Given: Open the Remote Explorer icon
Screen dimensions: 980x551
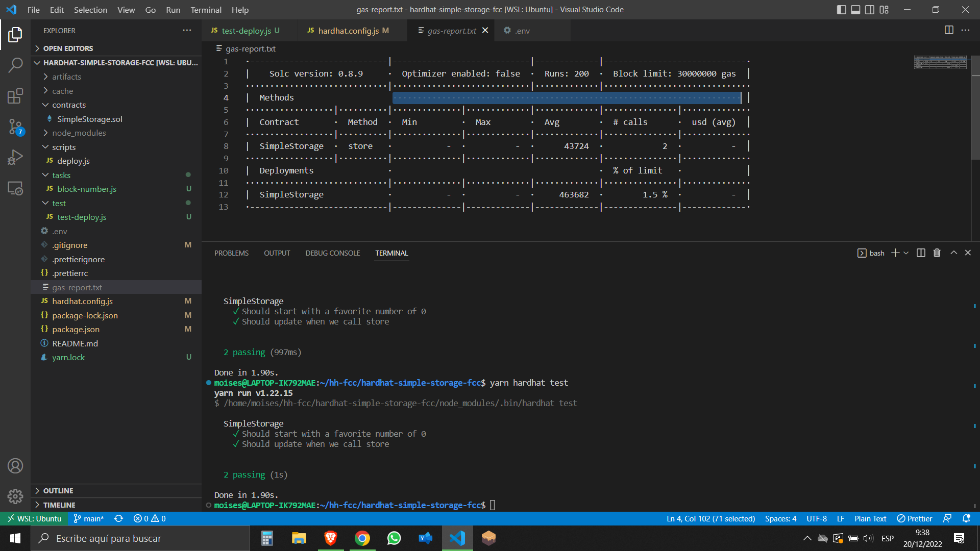Looking at the screenshot, I should [x=15, y=188].
